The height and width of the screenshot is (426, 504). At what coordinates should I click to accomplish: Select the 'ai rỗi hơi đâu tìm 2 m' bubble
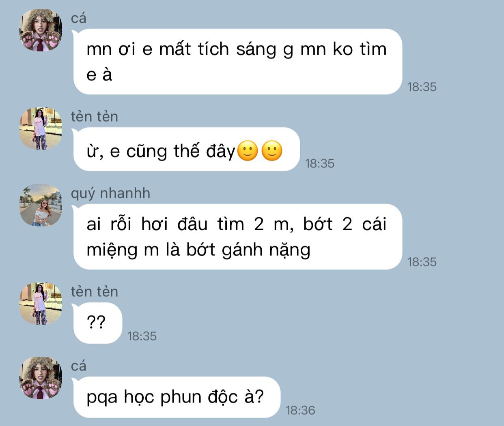point(237,237)
